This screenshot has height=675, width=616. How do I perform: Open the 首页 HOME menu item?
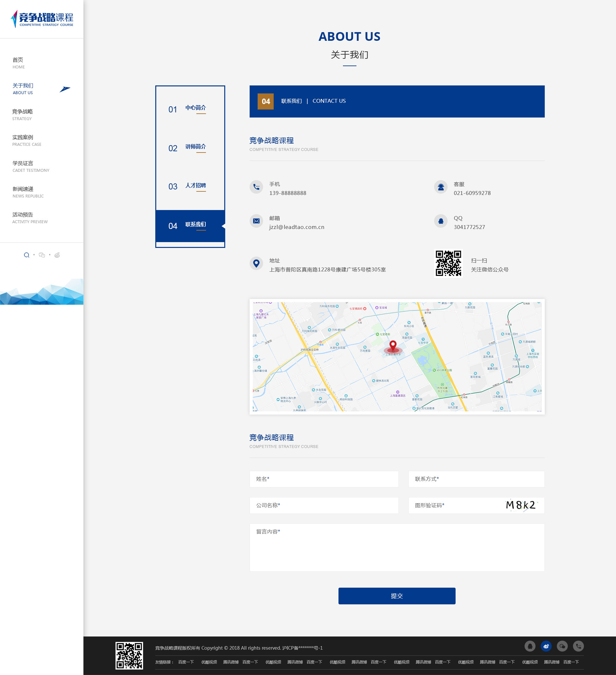[x=18, y=63]
